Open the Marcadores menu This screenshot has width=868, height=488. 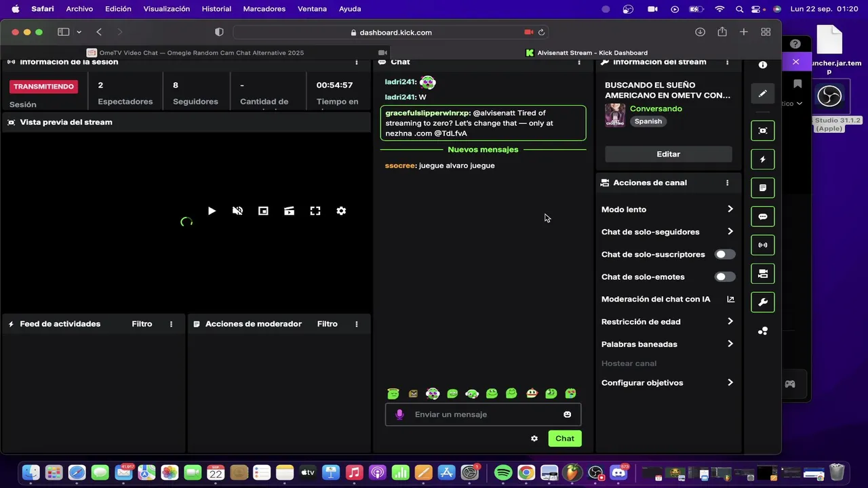(264, 9)
